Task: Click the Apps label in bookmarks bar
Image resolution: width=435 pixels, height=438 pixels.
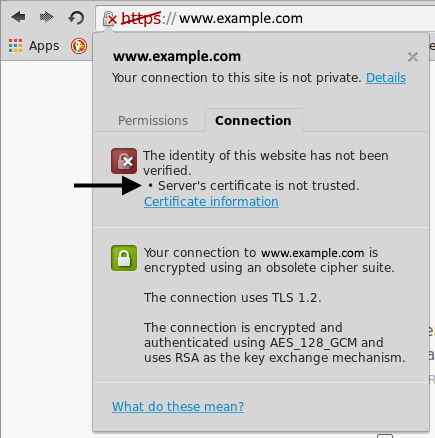Action: 44,46
